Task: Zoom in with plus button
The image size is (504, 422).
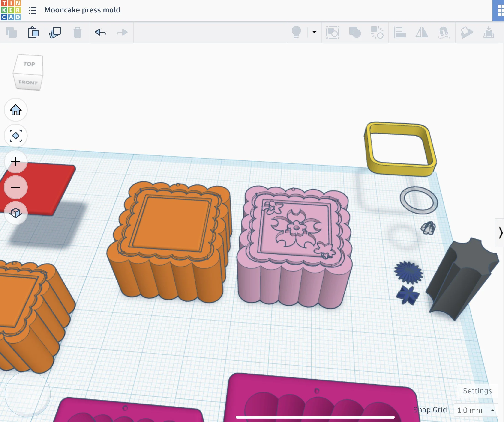Action: coord(16,162)
